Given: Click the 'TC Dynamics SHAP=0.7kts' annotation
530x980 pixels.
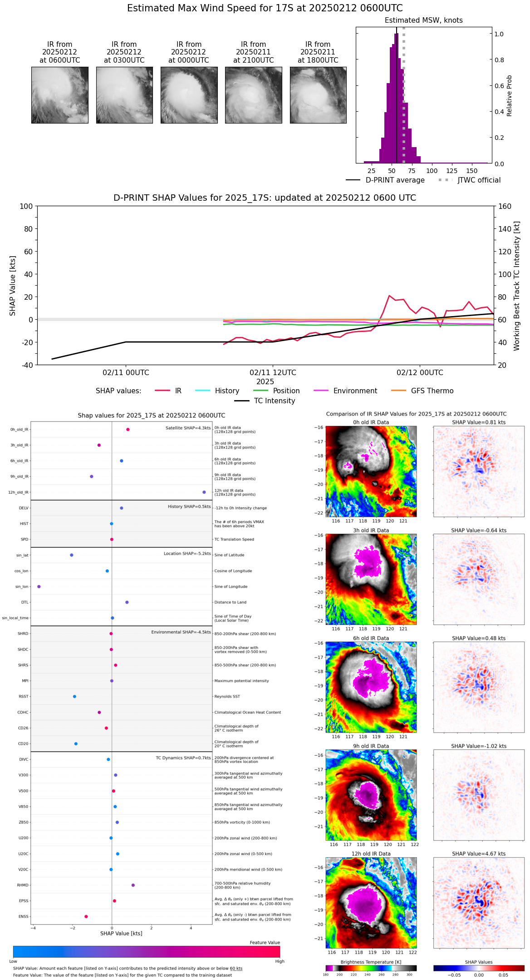Looking at the screenshot, I should click(x=183, y=758).
